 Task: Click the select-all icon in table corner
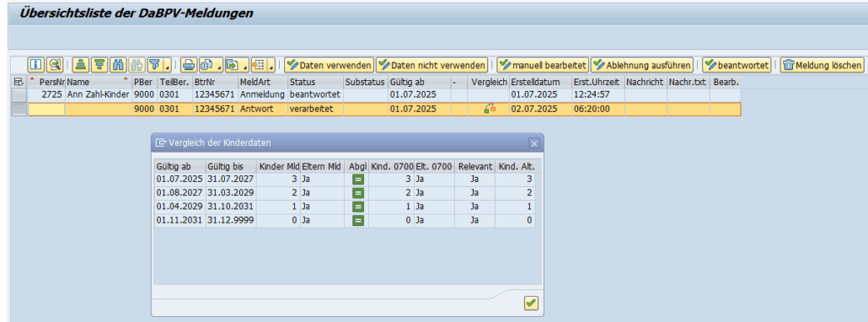pyautogui.click(x=19, y=82)
